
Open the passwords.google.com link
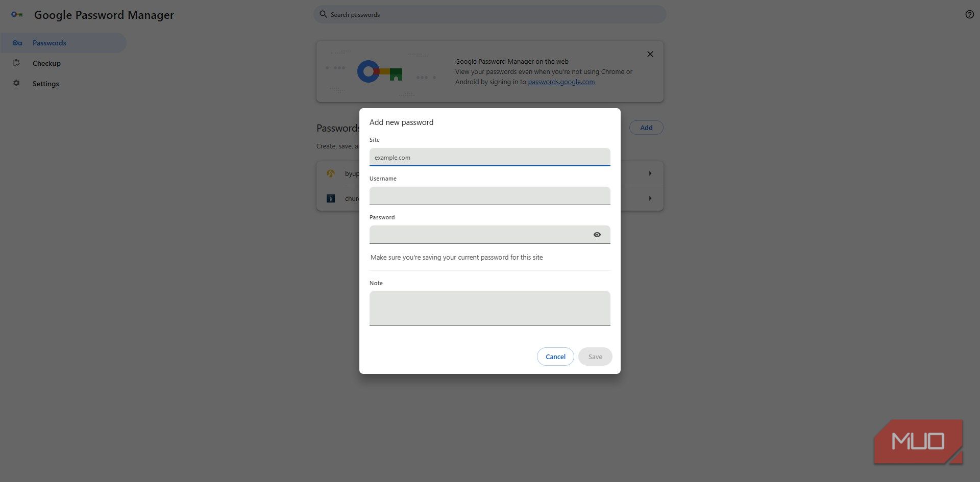pyautogui.click(x=561, y=82)
